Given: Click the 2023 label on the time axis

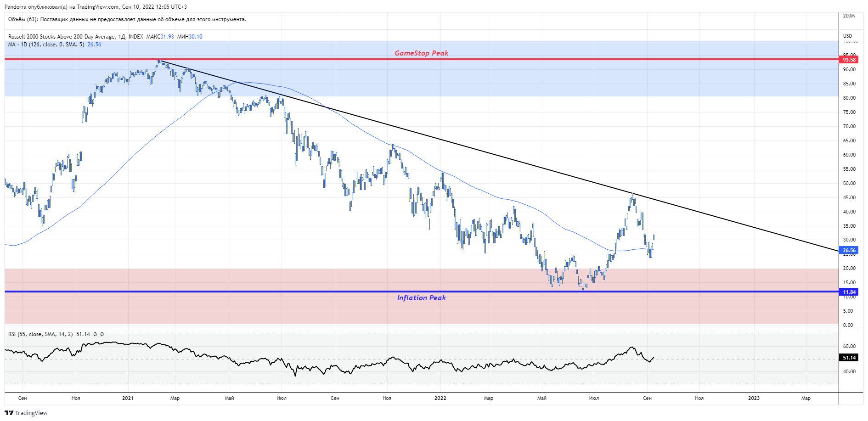Looking at the screenshot, I should click(754, 398).
